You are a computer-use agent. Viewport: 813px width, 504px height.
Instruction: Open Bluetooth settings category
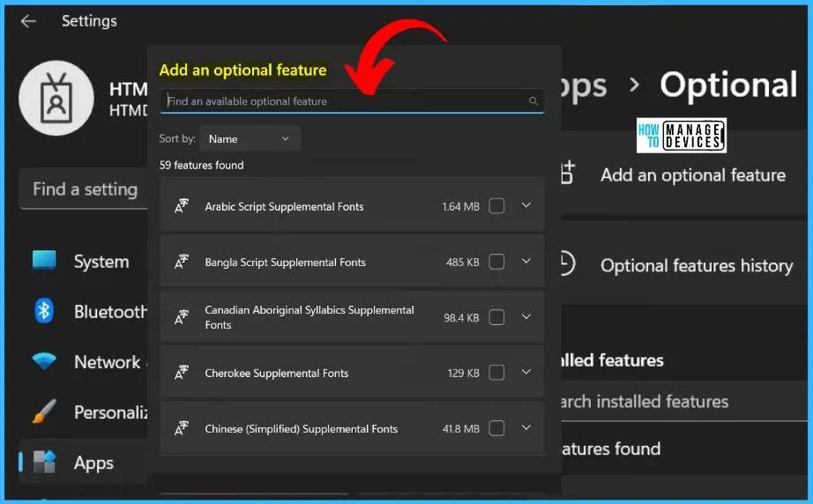click(84, 311)
